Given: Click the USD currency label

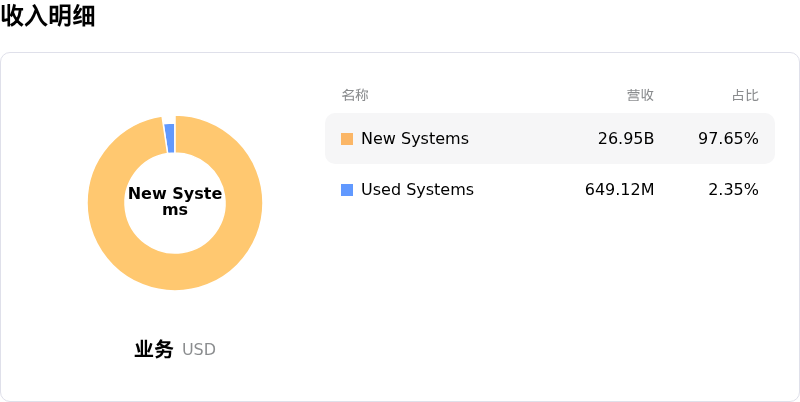Looking at the screenshot, I should pos(199,350).
